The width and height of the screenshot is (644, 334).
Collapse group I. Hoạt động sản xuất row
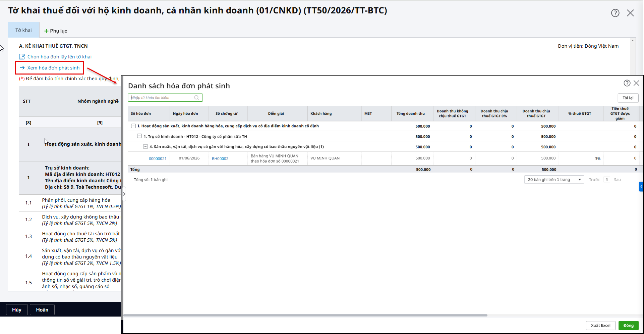[x=133, y=126]
